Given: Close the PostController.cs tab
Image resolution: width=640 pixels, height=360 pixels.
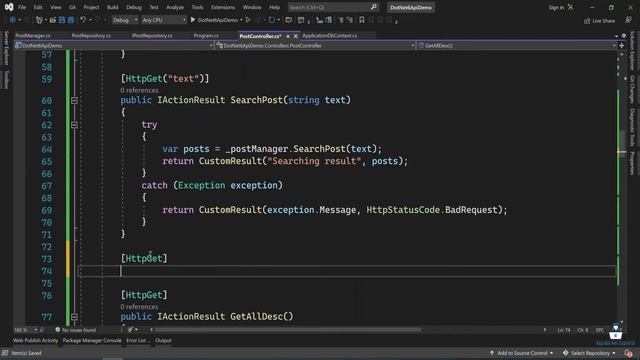Looking at the screenshot, I should [x=296, y=36].
